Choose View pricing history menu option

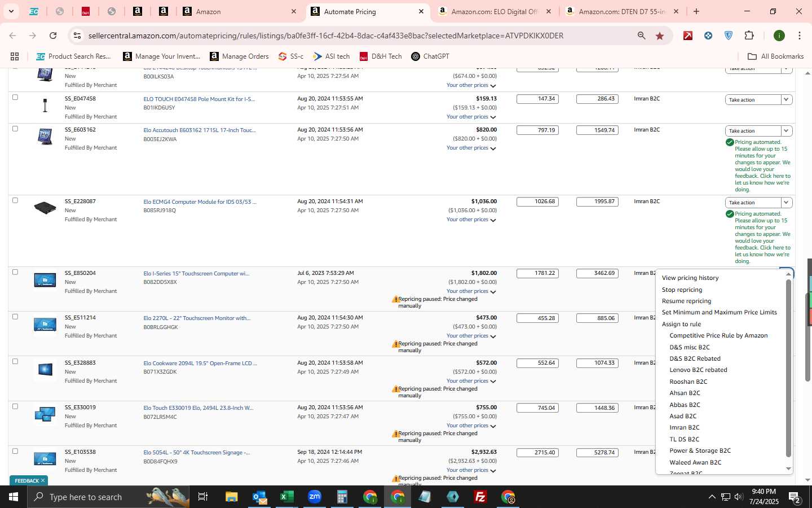(x=690, y=278)
